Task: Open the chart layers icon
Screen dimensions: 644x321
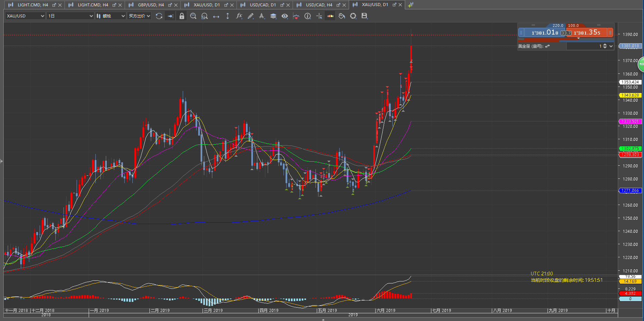Action: tap(273, 16)
